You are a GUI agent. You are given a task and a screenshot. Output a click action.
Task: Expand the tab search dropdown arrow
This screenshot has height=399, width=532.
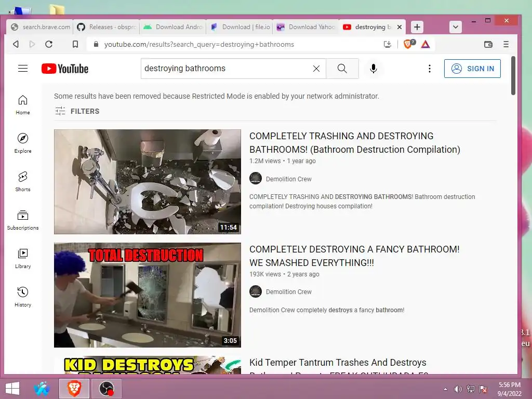[x=455, y=27]
